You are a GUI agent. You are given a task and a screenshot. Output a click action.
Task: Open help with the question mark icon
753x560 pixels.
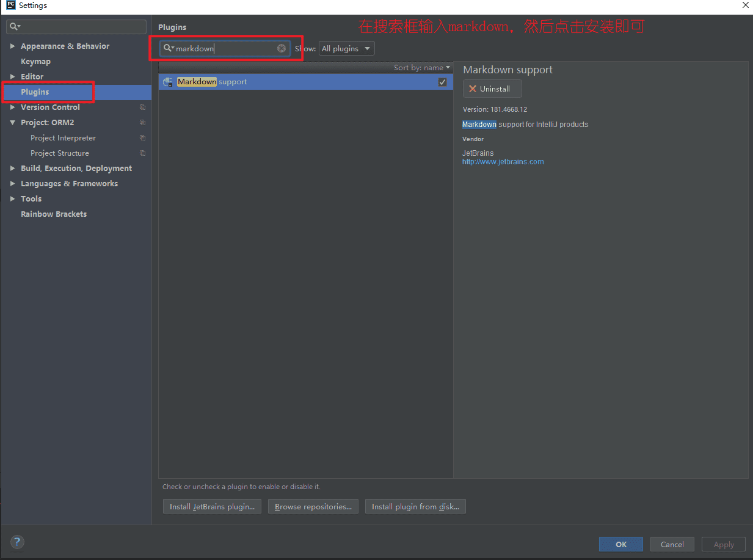point(17,542)
